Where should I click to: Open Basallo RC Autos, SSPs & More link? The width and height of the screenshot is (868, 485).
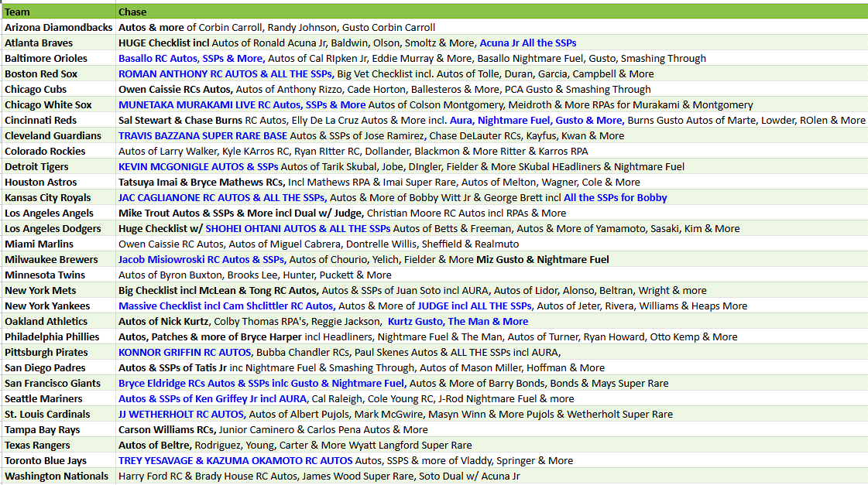(191, 58)
